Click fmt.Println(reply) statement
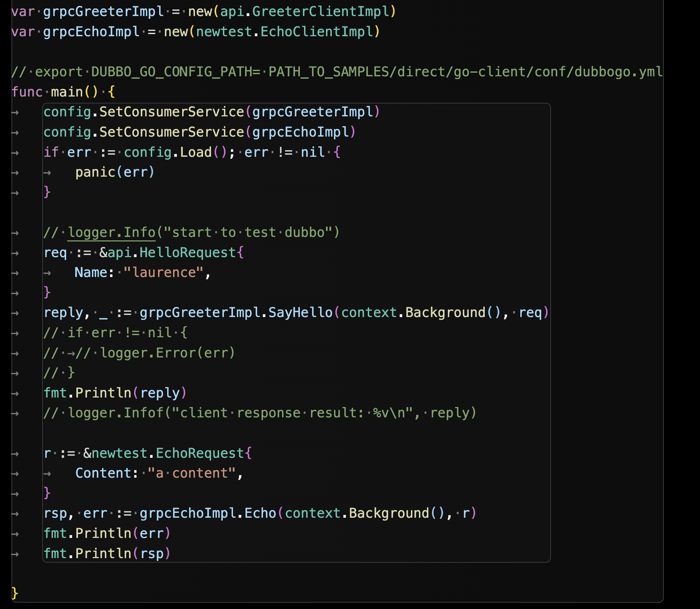 tap(115, 393)
